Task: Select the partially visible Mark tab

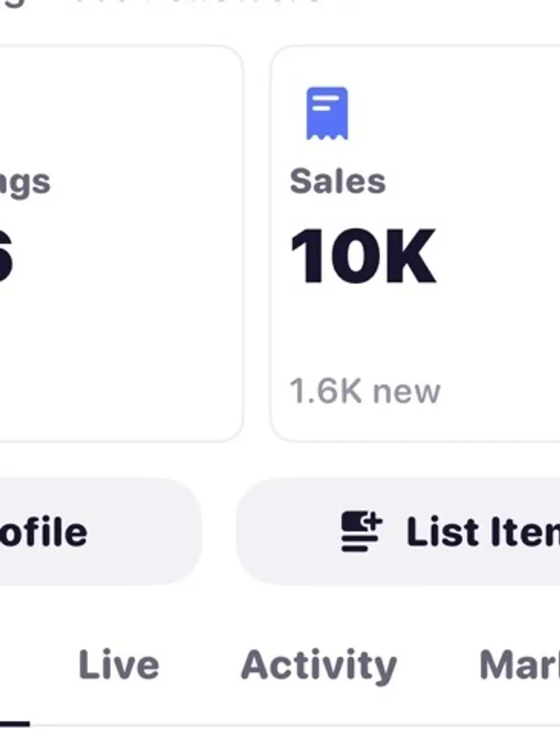Action: click(519, 664)
